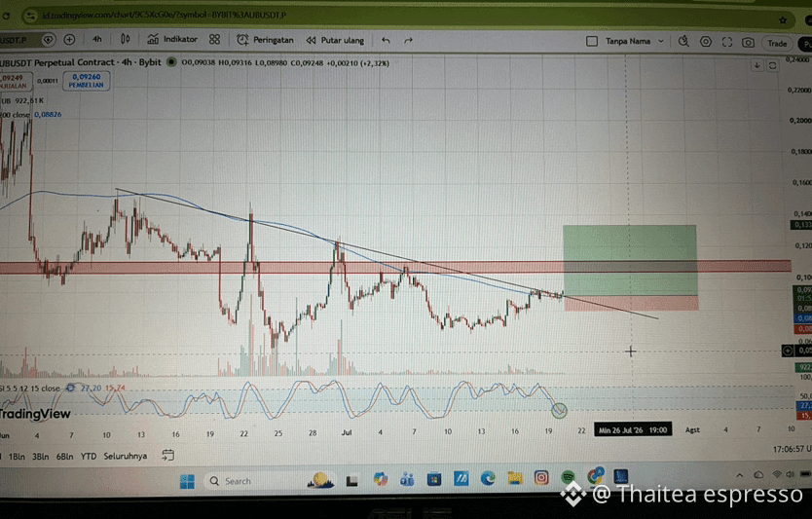Click the symbol badge icon beside USDT.P
This screenshot has height=519, width=812.
click(x=48, y=39)
